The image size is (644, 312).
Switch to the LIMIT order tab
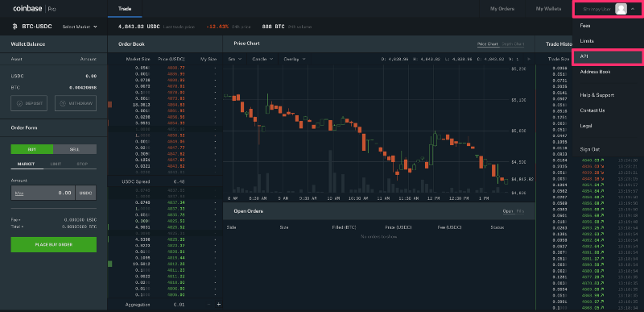pyautogui.click(x=56, y=164)
